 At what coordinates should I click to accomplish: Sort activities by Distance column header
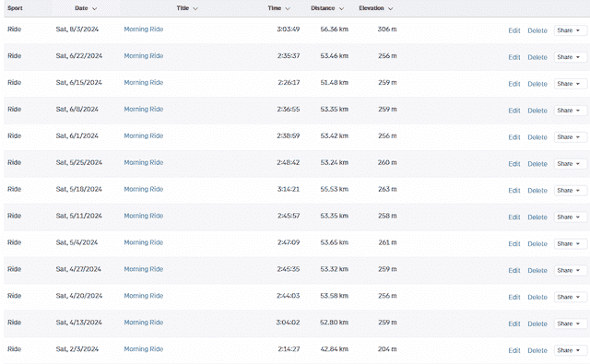click(327, 8)
